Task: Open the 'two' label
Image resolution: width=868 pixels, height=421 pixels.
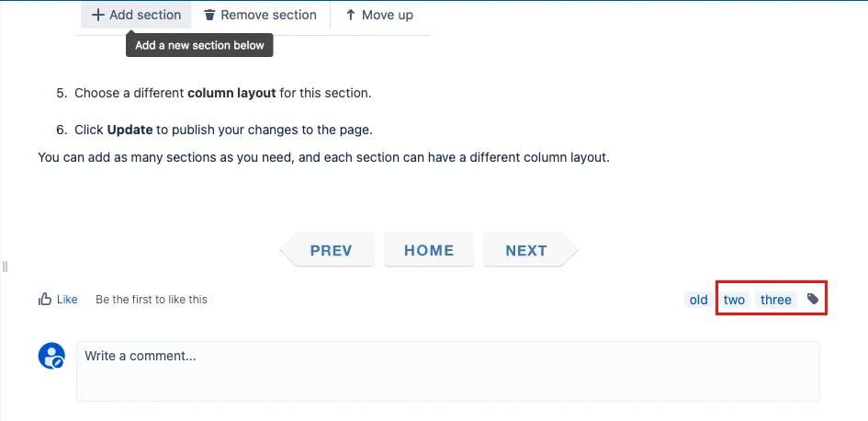Action: click(734, 300)
